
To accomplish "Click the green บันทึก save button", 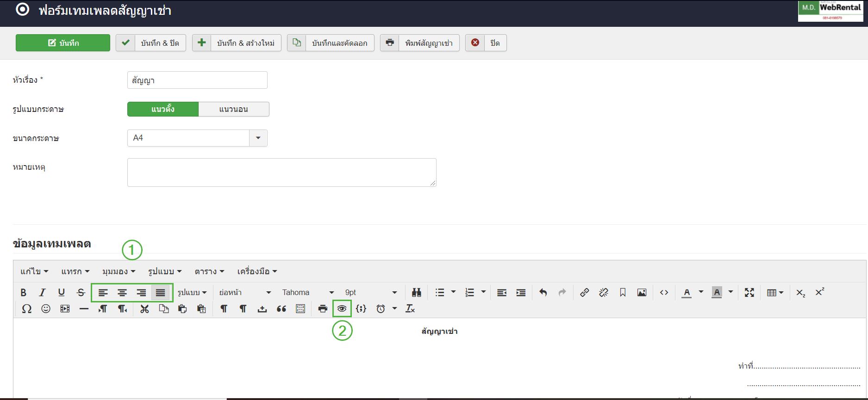I will (63, 43).
